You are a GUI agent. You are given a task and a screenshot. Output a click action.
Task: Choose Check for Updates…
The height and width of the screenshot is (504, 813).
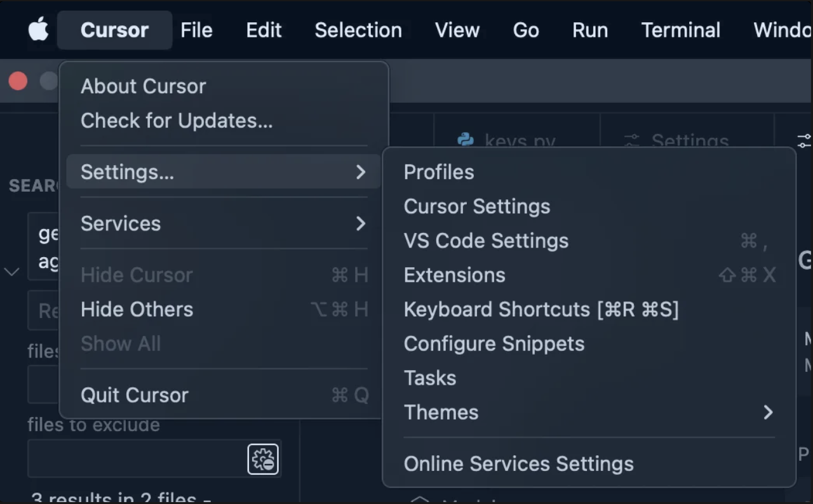click(223, 121)
